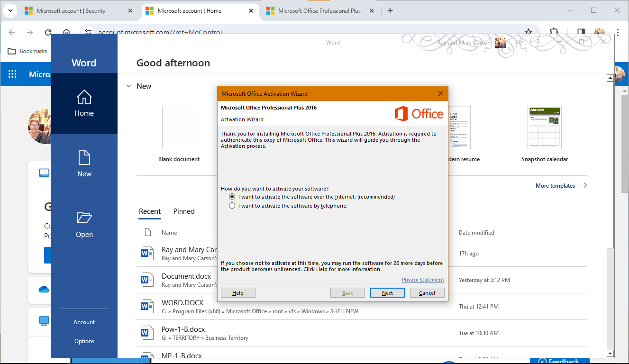The height and width of the screenshot is (364, 629).
Task: Click the Chrome extensions puzzle icon
Action: click(x=554, y=32)
